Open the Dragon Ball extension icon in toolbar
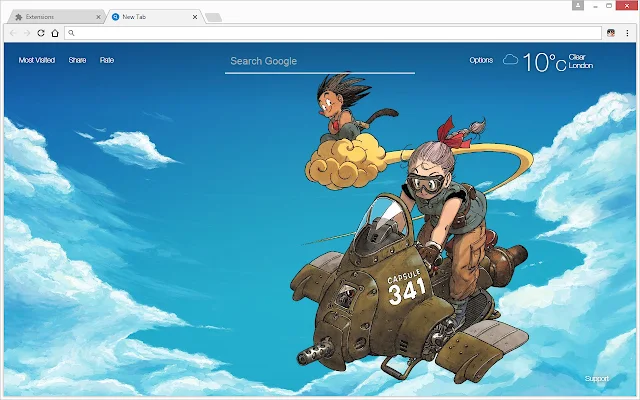This screenshot has width=640, height=400. click(611, 33)
